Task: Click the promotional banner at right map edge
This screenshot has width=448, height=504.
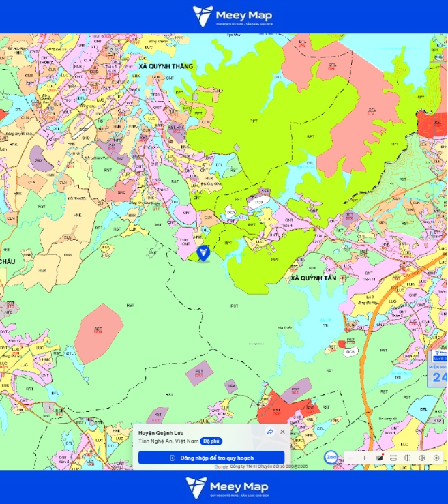Action: (x=438, y=368)
